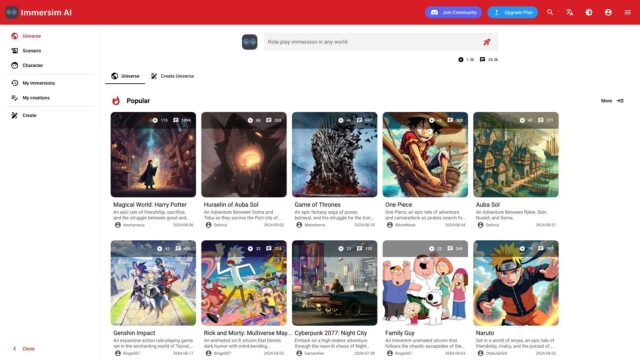Open the Huraelin of Auba Sol thumbnail

coord(244,155)
